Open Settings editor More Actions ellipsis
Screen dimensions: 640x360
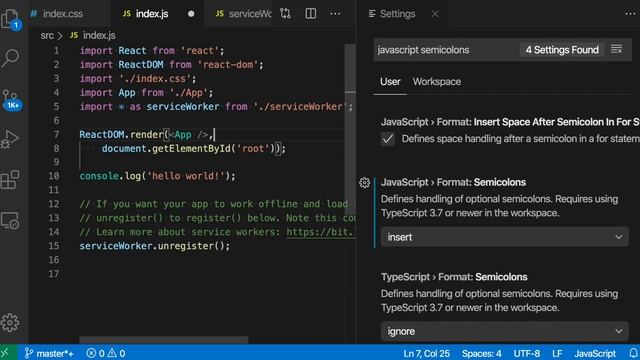point(630,13)
